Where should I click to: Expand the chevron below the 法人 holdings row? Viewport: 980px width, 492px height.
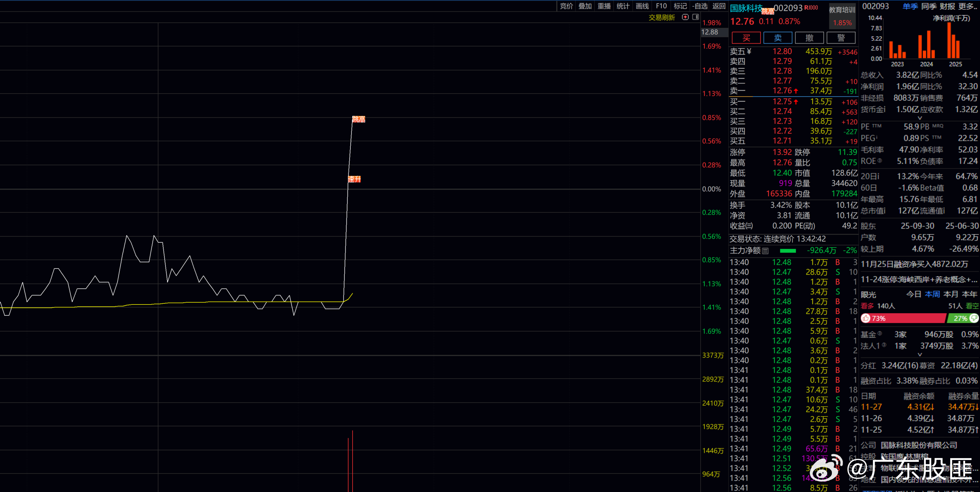pos(920,355)
